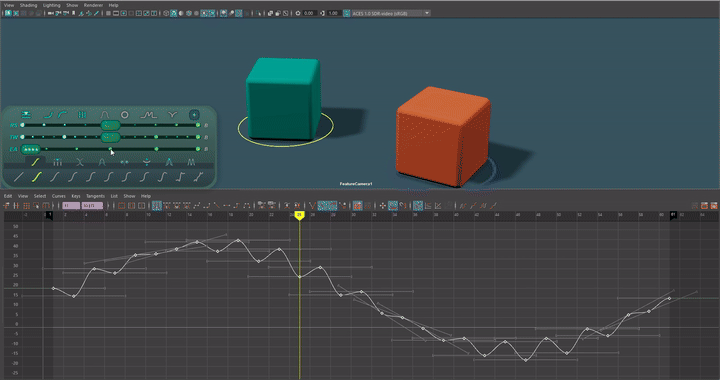Toggle Smooth Shade All in the viewport toolbar
Image resolution: width=720 pixels, height=380 pixels.
174,13
